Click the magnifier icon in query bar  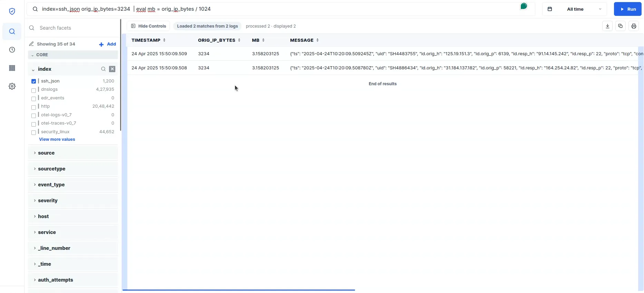coord(35,9)
